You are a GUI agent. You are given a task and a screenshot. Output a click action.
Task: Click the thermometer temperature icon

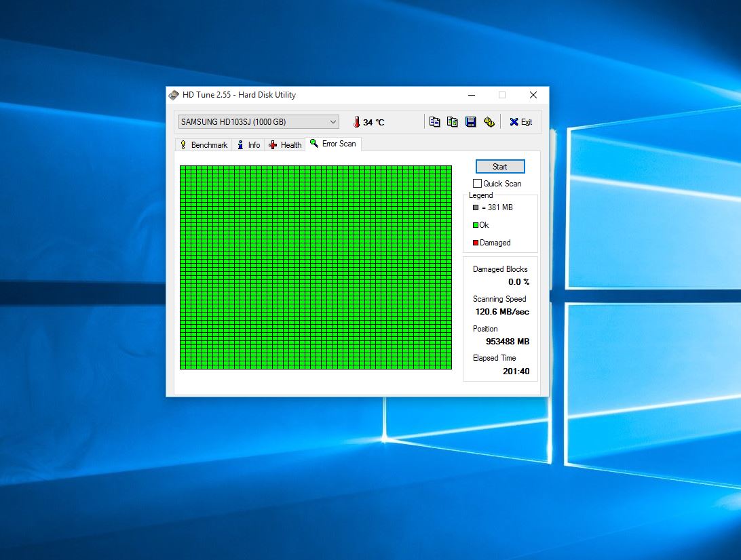coord(357,122)
